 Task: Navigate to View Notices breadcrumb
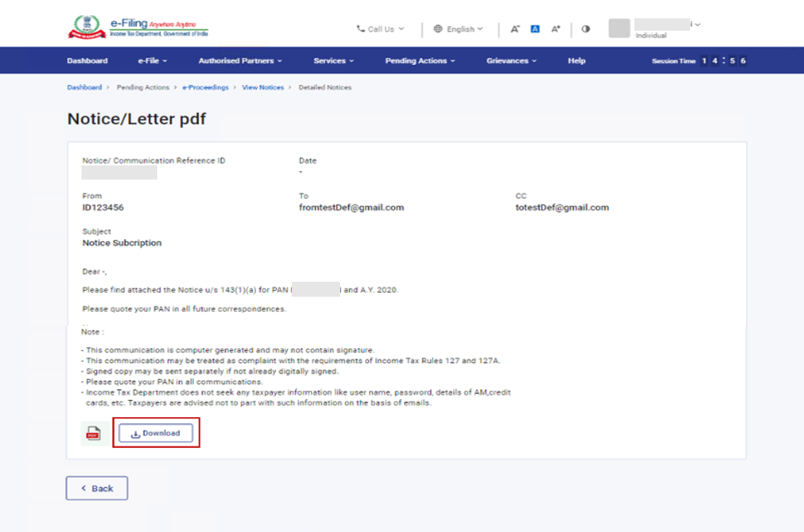(262, 87)
